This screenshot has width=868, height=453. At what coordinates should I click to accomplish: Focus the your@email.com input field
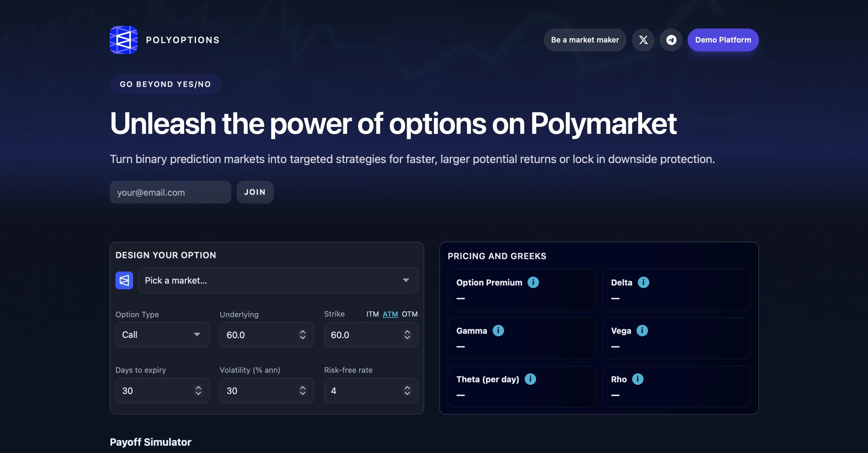[x=170, y=192]
